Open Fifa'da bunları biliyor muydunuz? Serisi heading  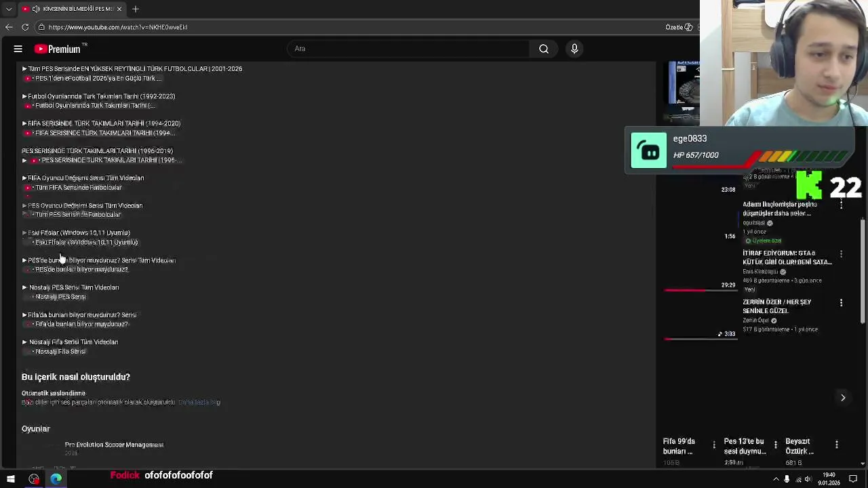[x=82, y=314]
